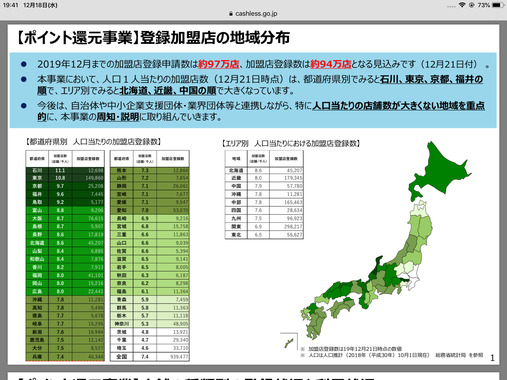Viewport: 507px width, 380px height.
Task: Tap underlined 人口当たりの店舗数が大きくない地域を重点
Action: tap(398, 106)
